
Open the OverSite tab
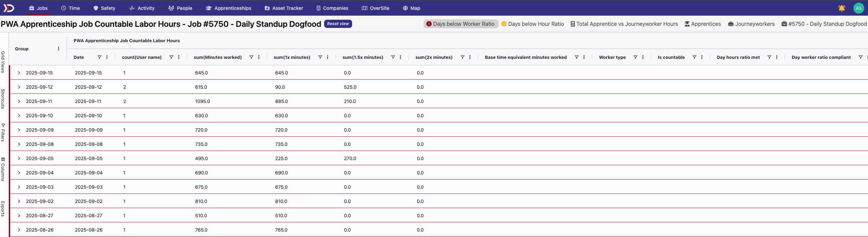point(375,8)
